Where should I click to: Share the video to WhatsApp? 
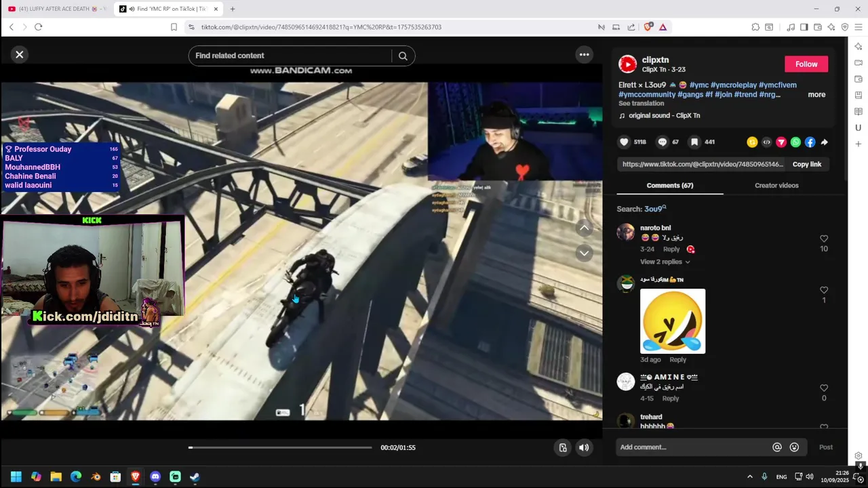click(795, 142)
